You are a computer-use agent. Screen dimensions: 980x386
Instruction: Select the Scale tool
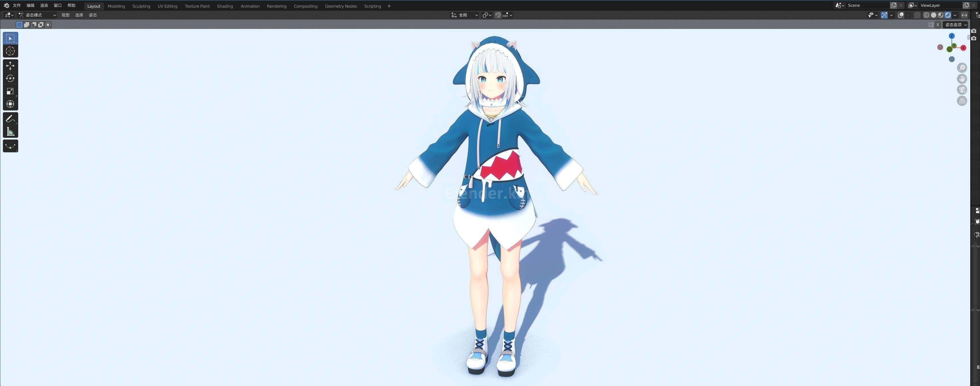point(10,91)
